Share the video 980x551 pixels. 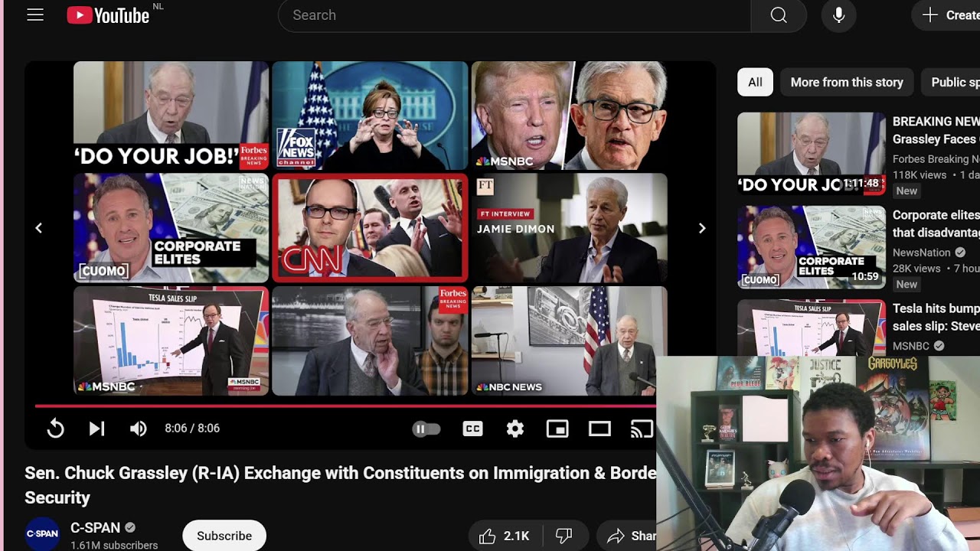pyautogui.click(x=627, y=536)
